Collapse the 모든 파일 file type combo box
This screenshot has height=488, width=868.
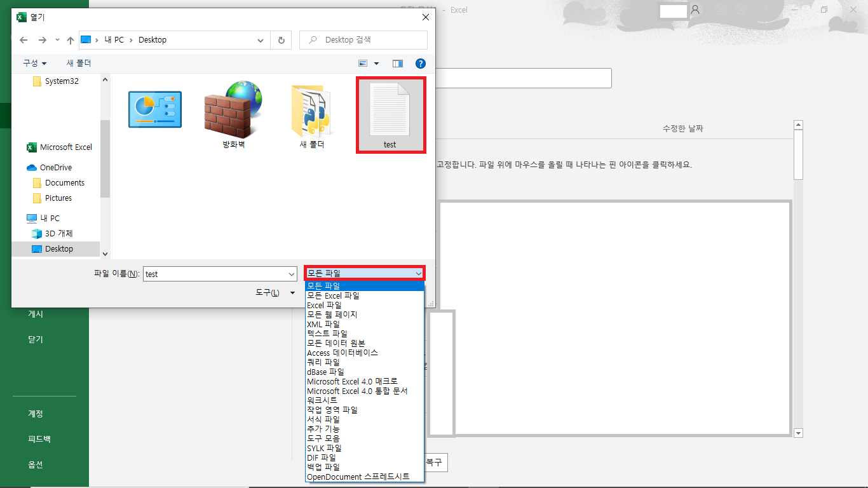click(x=365, y=273)
